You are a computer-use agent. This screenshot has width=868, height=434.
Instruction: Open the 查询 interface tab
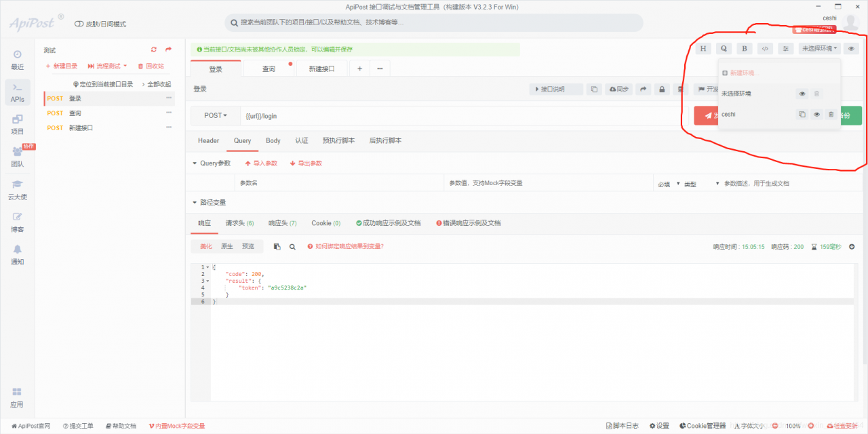point(269,69)
